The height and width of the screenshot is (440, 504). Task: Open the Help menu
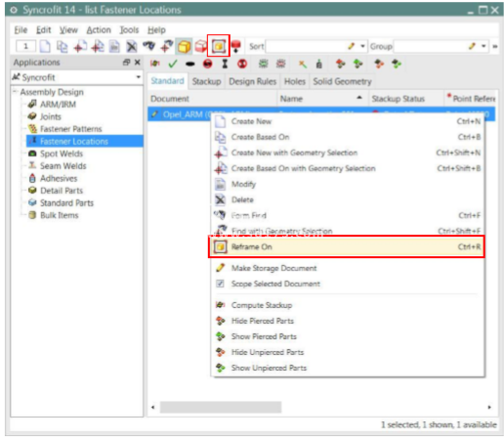coord(156,30)
